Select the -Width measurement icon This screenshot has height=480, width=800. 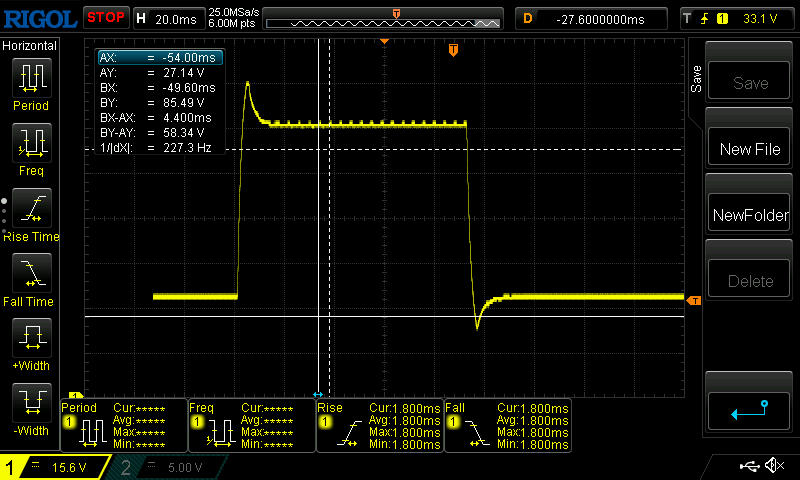coord(32,402)
